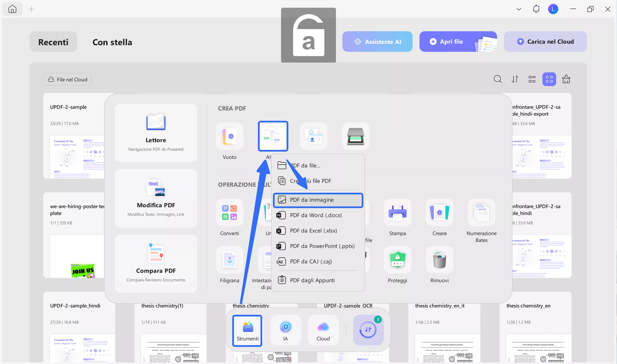Switch to grid view mode

[x=549, y=79]
